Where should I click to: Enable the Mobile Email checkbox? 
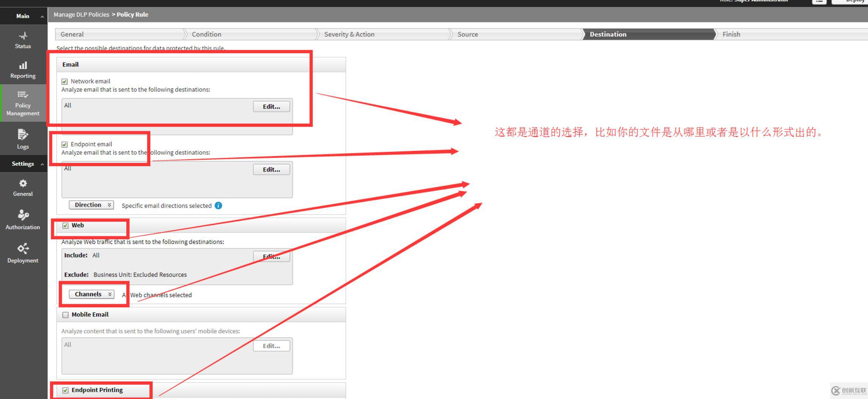(x=65, y=314)
